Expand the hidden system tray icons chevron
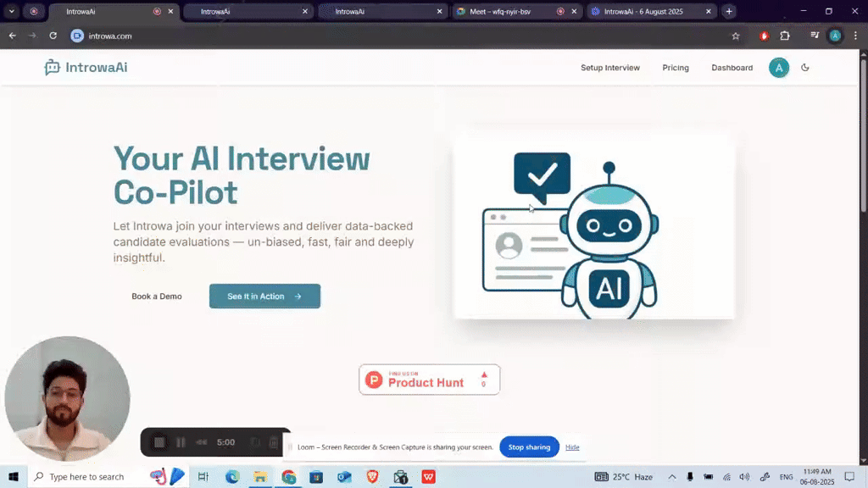This screenshot has height=488, width=868. 671,476
